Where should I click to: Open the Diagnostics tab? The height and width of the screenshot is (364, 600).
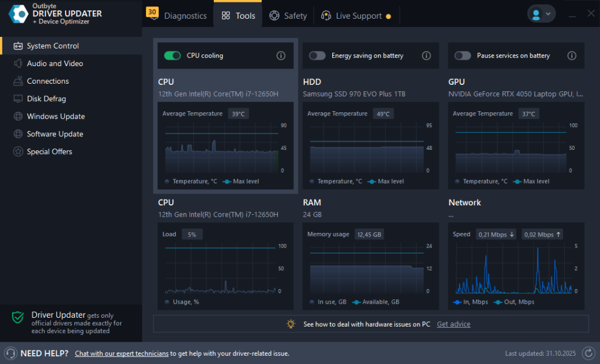tap(178, 16)
